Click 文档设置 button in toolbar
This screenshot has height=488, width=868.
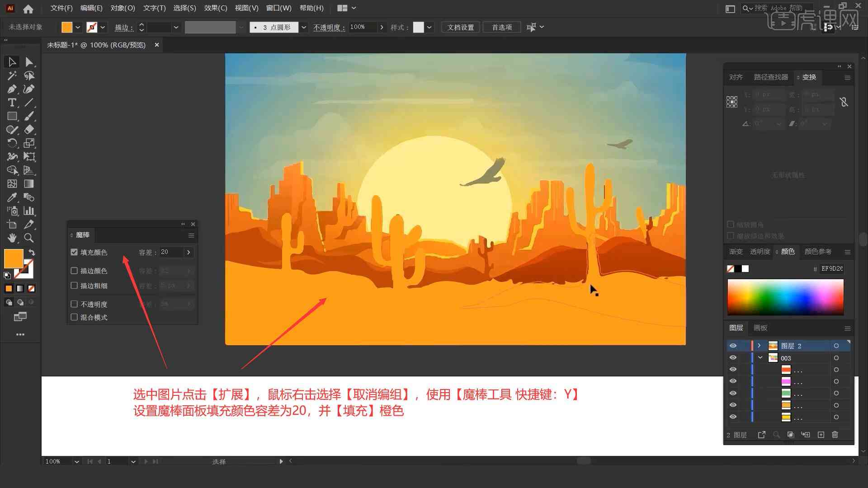pyautogui.click(x=464, y=26)
